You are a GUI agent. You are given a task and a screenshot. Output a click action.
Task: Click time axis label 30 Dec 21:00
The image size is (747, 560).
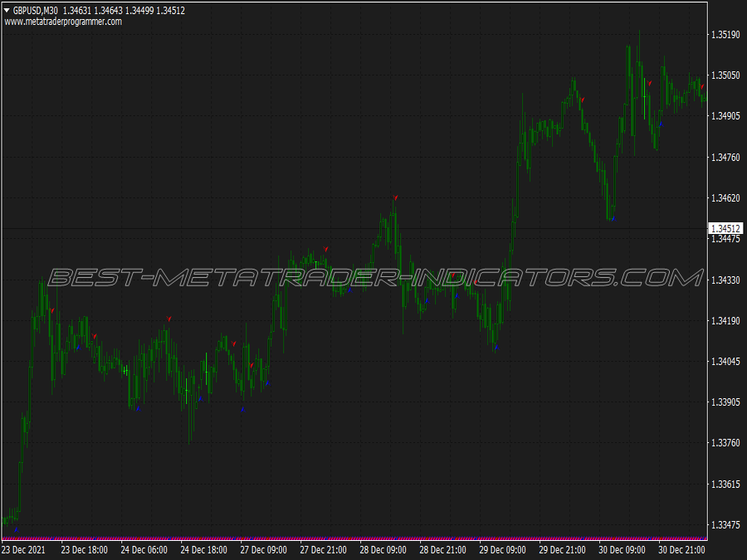(x=681, y=550)
